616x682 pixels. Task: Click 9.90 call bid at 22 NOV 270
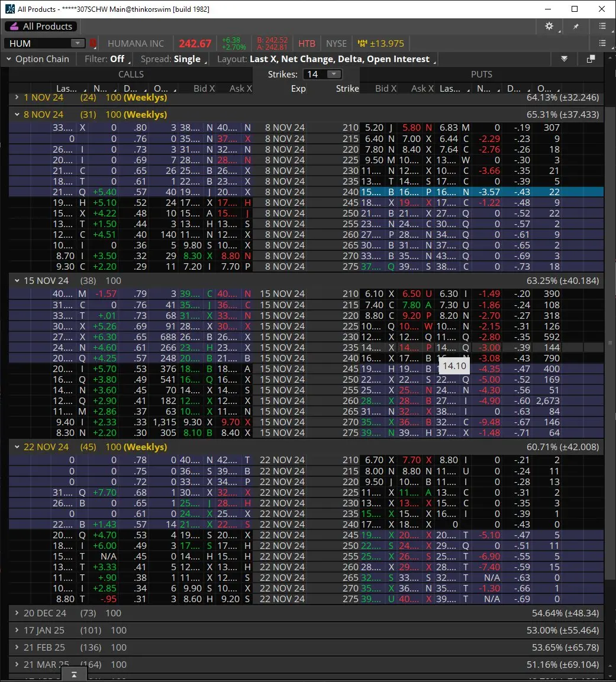192,588
